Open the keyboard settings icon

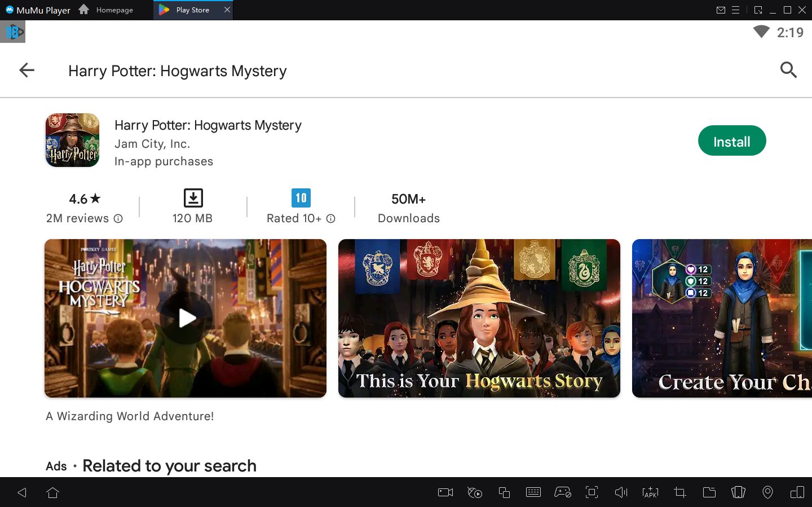coord(533,492)
